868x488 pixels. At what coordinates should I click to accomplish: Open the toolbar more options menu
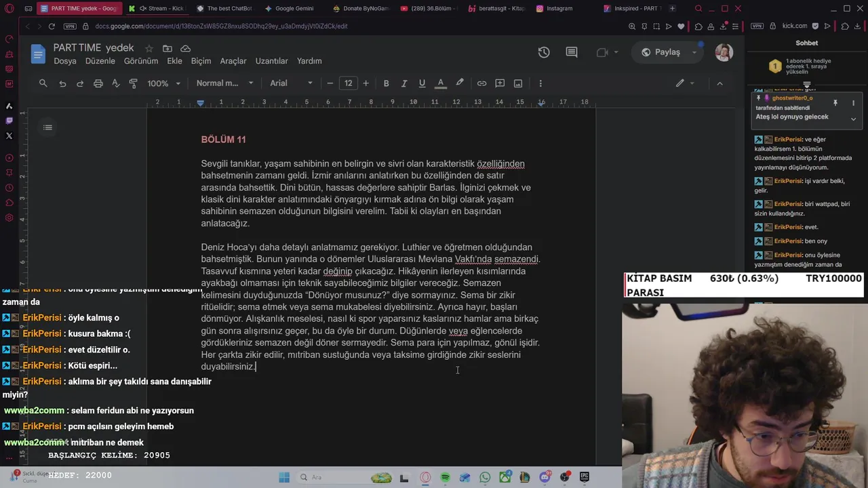tap(540, 83)
